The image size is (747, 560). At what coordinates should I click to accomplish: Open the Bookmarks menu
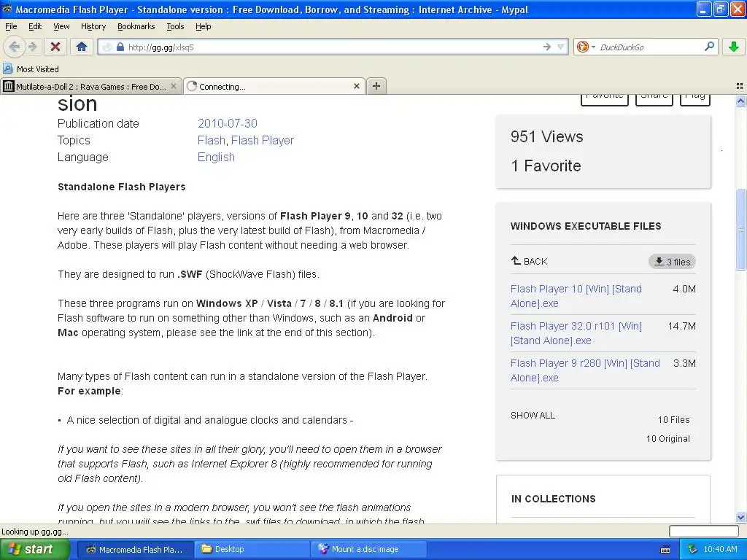(136, 26)
